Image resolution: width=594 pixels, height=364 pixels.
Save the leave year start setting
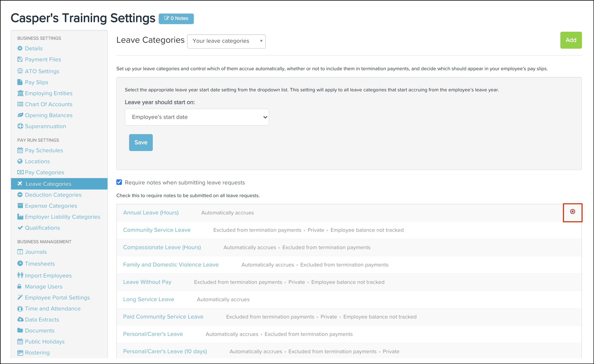(141, 142)
